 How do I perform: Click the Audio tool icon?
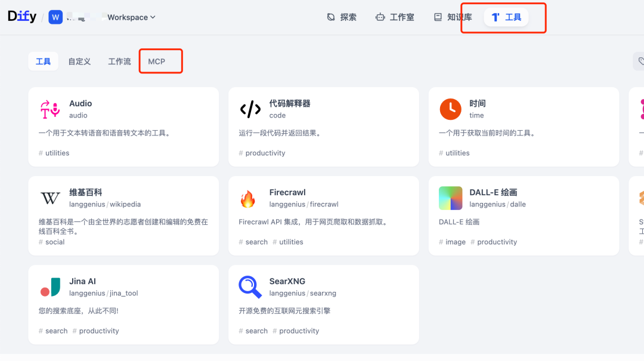[x=50, y=109]
